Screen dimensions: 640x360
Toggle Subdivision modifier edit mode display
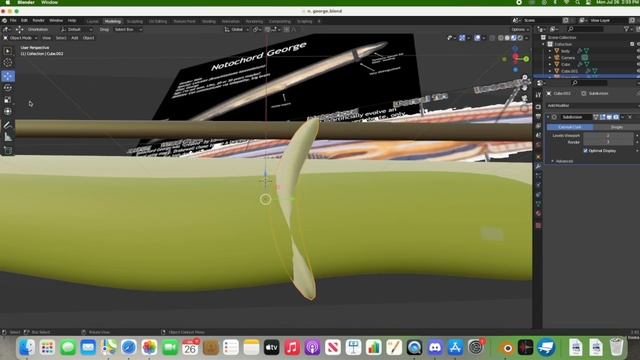coord(602,117)
